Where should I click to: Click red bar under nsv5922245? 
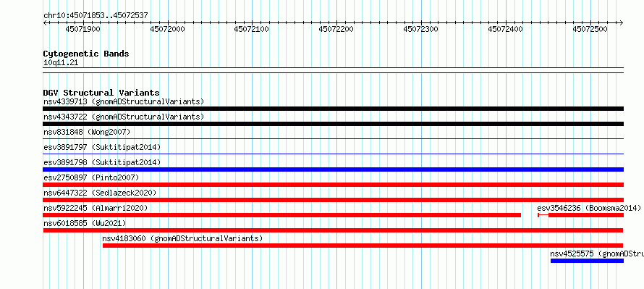coord(281,215)
